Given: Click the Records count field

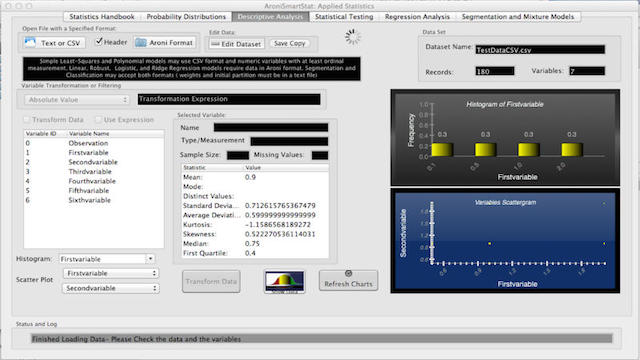Looking at the screenshot, I should [495, 71].
